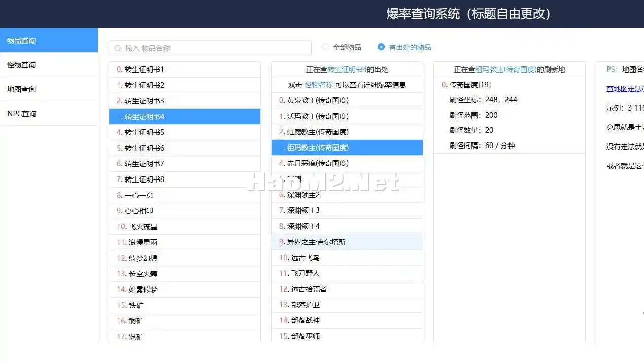This screenshot has width=644, height=362.
Task: Select highlighted item 转生证明书4
Action: [x=185, y=117]
